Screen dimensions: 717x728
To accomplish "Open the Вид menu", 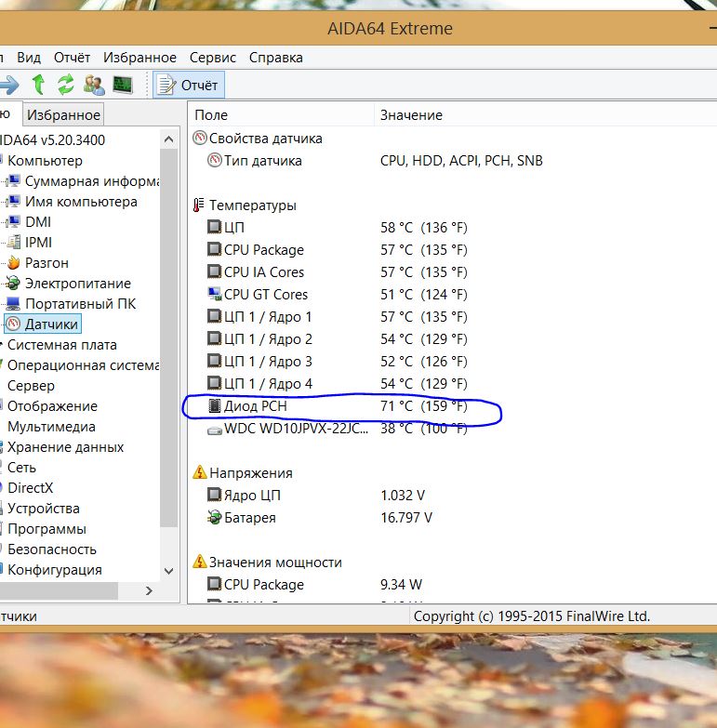I will coord(29,58).
